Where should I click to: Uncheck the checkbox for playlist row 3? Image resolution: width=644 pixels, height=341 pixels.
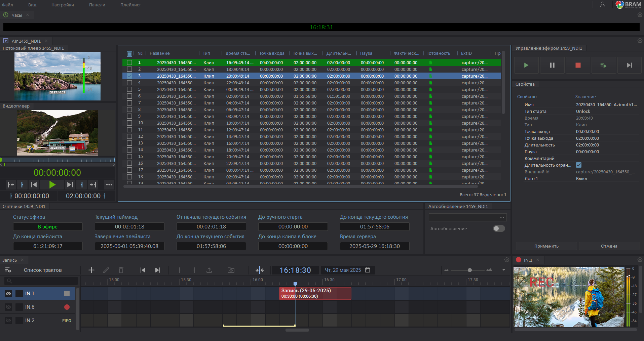pyautogui.click(x=129, y=76)
